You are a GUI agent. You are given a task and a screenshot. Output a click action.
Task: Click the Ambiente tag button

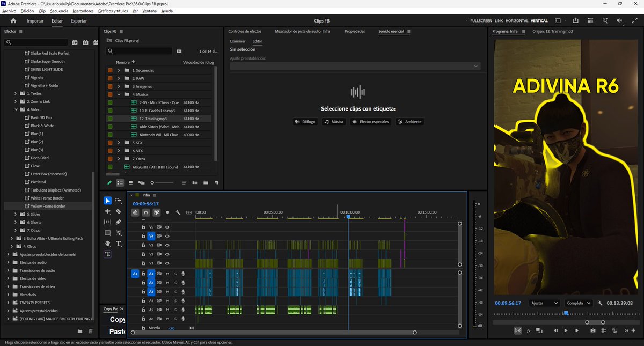(410, 122)
